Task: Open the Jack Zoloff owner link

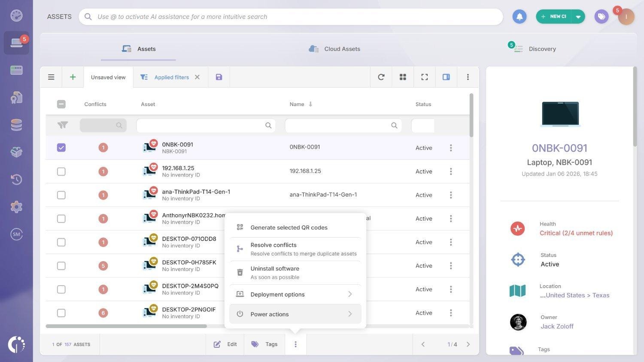Action: [x=557, y=326]
